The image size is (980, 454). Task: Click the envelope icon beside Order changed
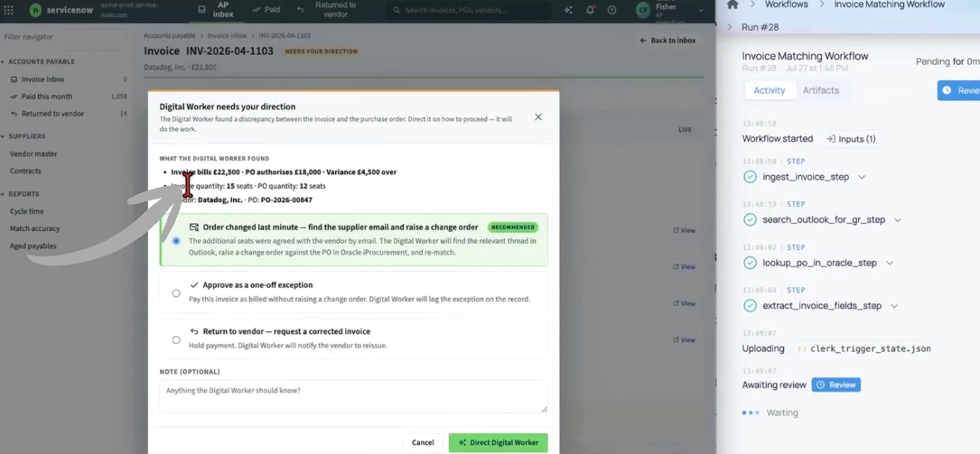click(194, 227)
